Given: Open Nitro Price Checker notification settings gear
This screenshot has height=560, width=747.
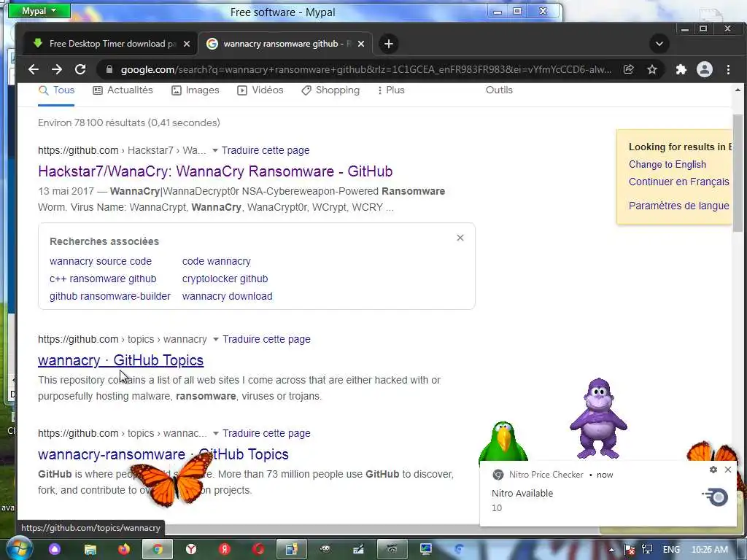Looking at the screenshot, I should [x=713, y=470].
